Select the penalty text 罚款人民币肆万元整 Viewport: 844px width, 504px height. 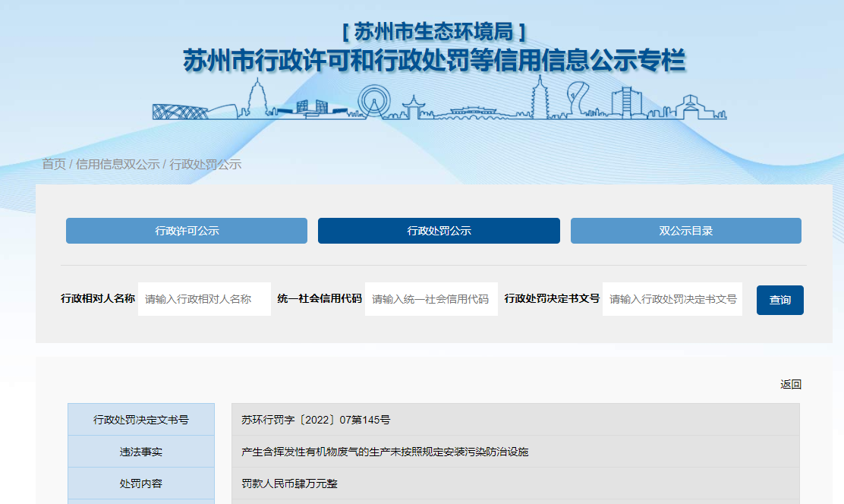[290, 484]
